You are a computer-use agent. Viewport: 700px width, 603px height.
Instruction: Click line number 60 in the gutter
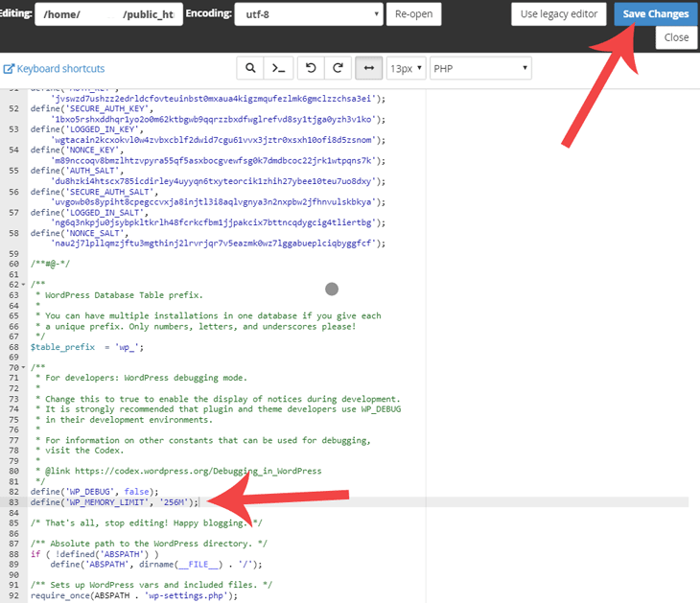point(13,264)
